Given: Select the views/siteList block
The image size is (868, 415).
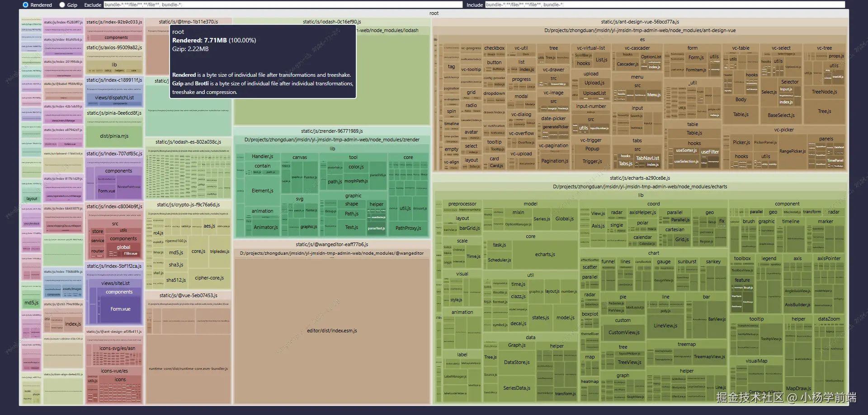Looking at the screenshot, I should pyautogui.click(x=116, y=283).
